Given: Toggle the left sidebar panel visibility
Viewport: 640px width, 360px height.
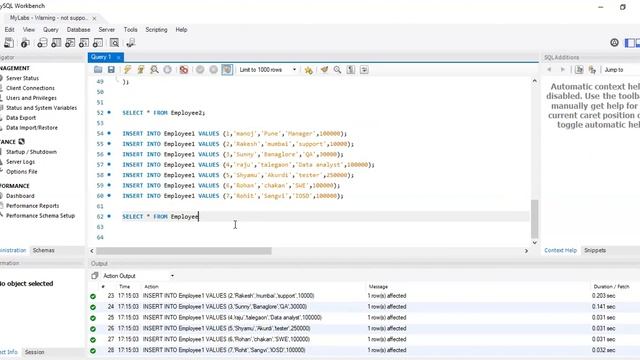Looking at the screenshot, I should 630,42.
